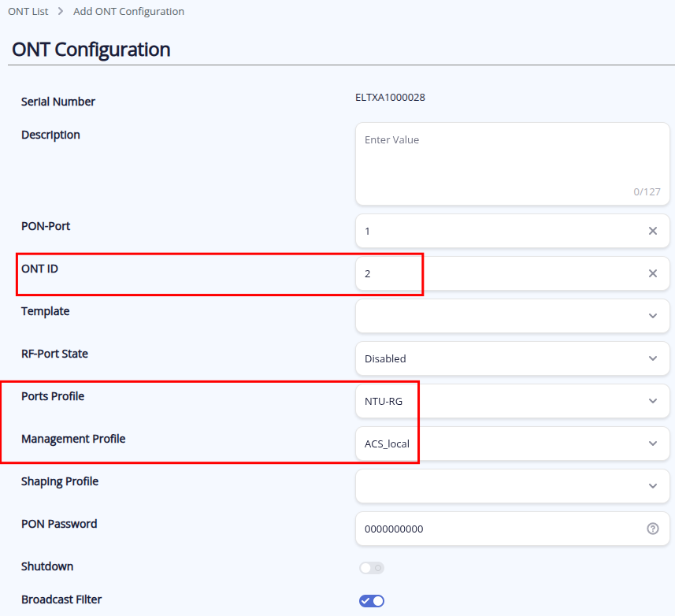The image size is (675, 616).
Task: Clear the PON-Port field value
Action: pyautogui.click(x=652, y=231)
